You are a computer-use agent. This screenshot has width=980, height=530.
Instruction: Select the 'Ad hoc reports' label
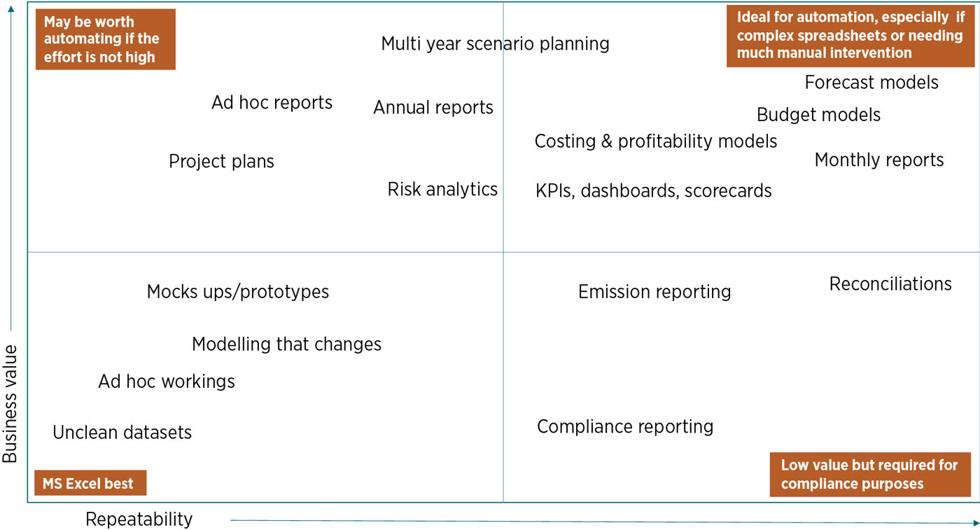[272, 103]
